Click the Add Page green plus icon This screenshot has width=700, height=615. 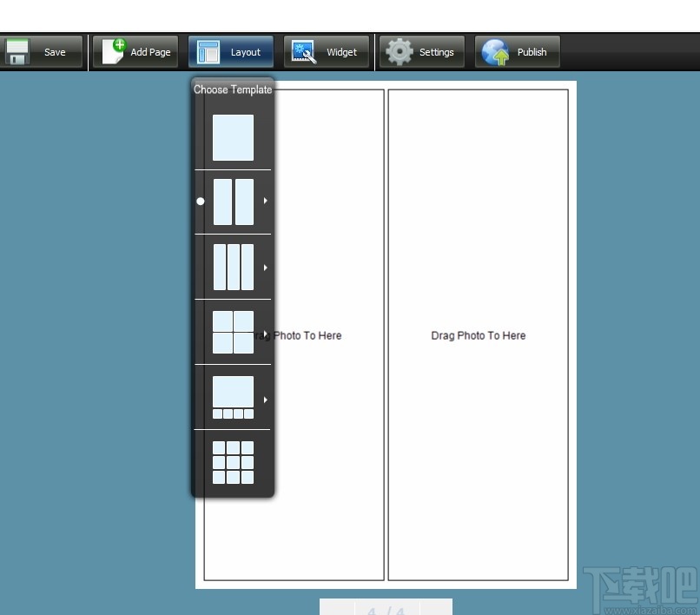(x=113, y=50)
